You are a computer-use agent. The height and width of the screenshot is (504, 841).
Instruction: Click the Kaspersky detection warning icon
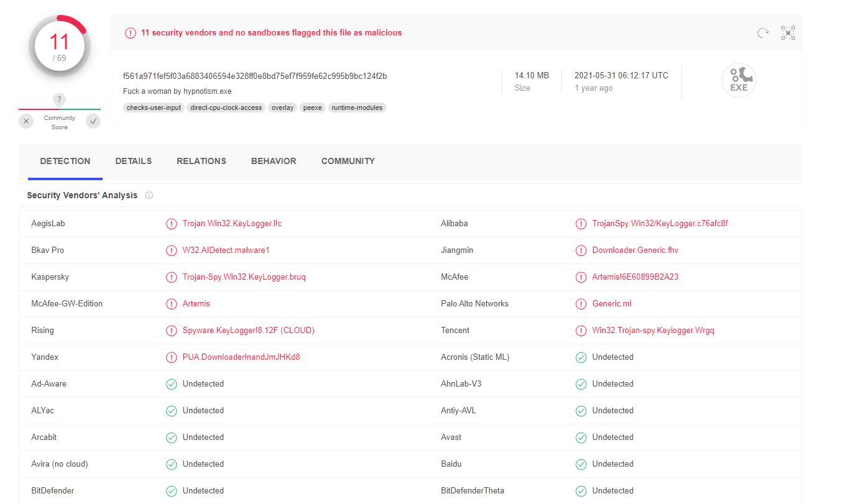[x=171, y=277]
